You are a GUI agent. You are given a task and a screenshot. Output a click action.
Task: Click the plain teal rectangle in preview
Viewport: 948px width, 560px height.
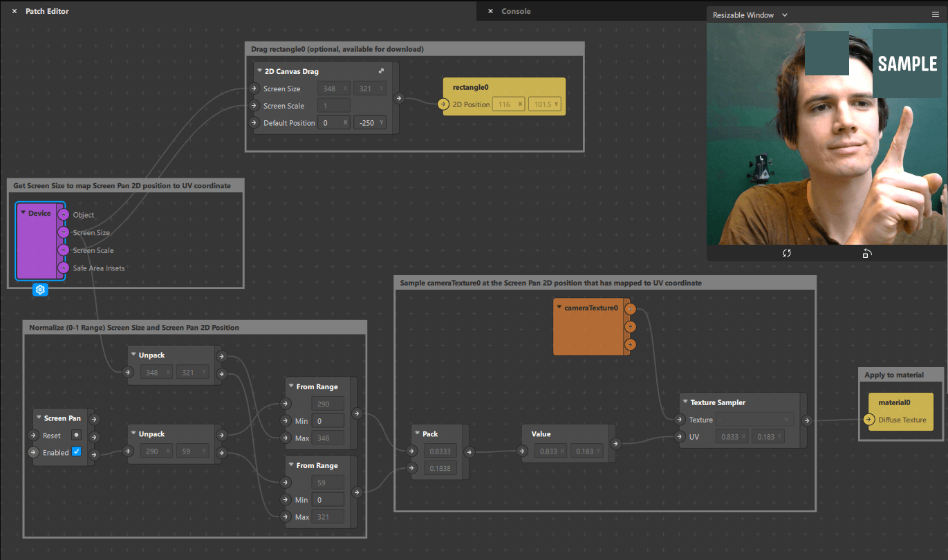pos(827,53)
